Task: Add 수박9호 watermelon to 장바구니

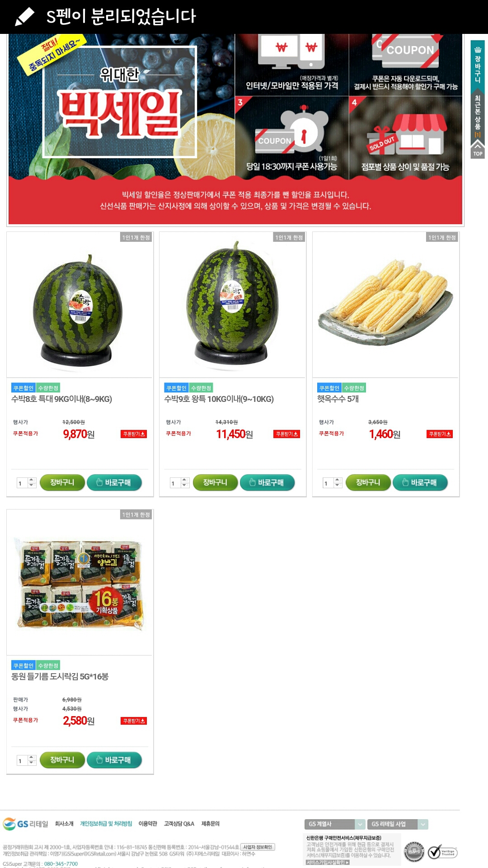Action: [x=215, y=482]
